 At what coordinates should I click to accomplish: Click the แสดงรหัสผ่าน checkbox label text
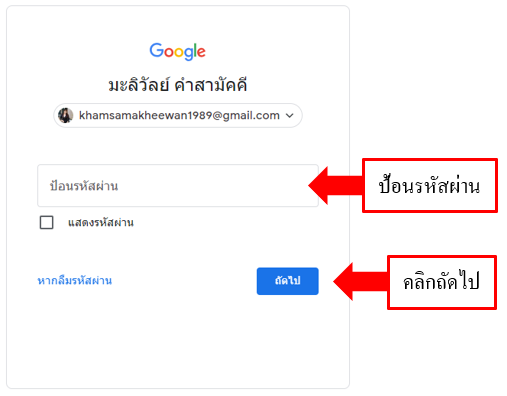coord(101,222)
